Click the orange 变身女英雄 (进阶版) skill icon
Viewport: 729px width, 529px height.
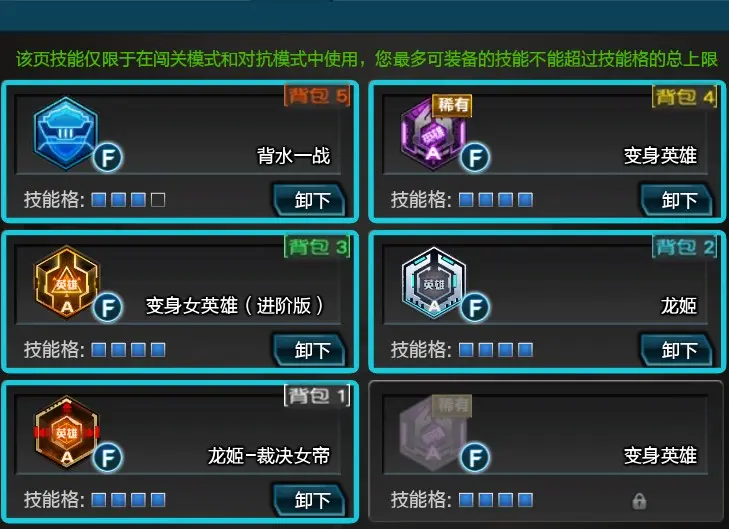coord(66,282)
